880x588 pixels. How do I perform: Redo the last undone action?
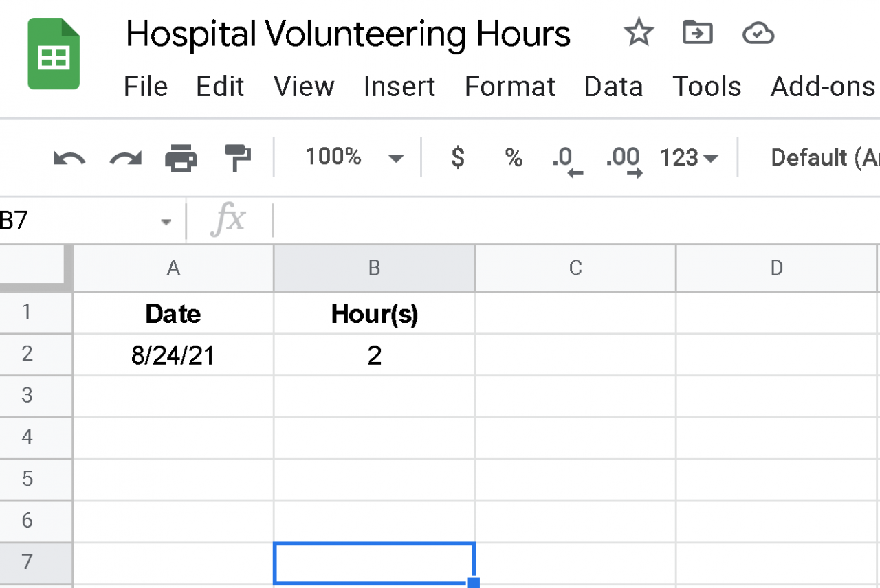click(x=125, y=159)
